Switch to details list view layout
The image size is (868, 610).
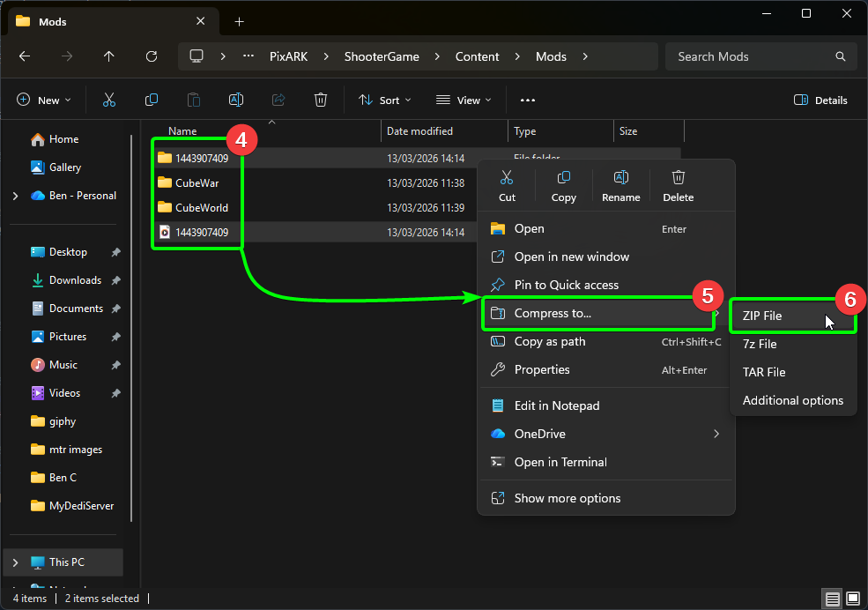point(832,599)
